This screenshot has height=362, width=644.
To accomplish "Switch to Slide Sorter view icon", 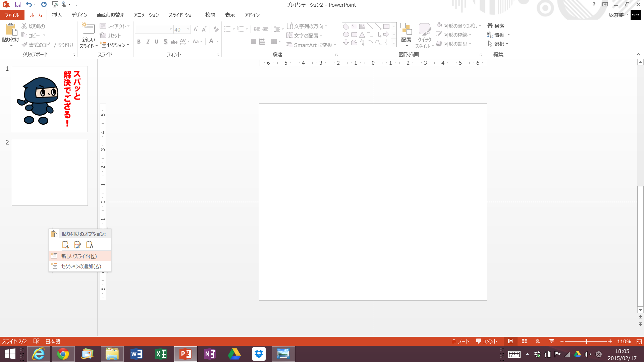I will pos(524,341).
